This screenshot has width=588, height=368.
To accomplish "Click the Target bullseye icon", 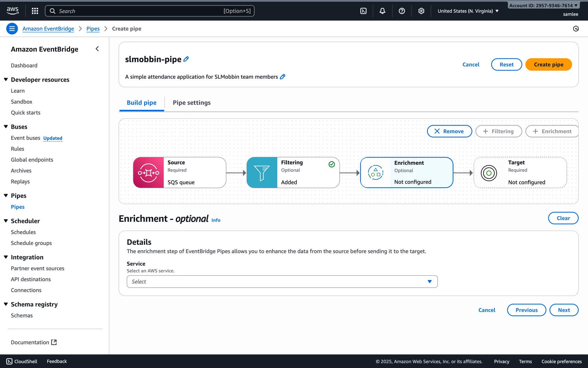I will pyautogui.click(x=489, y=173).
